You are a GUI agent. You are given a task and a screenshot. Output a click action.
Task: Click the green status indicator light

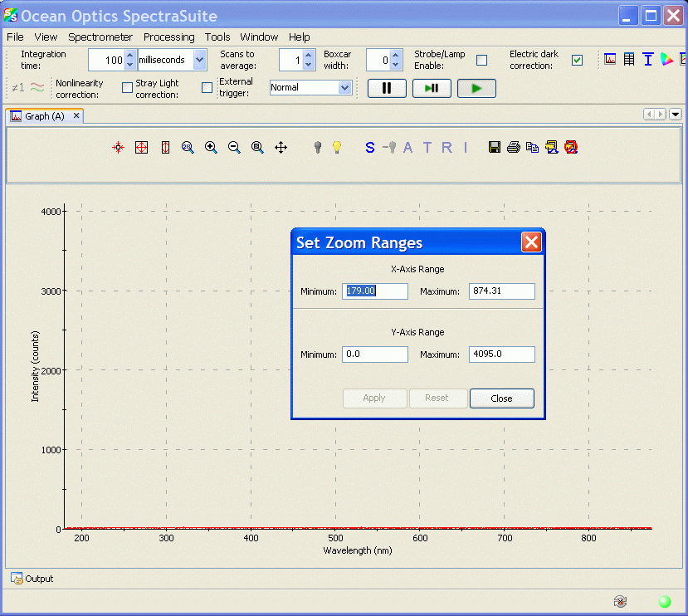click(x=665, y=601)
